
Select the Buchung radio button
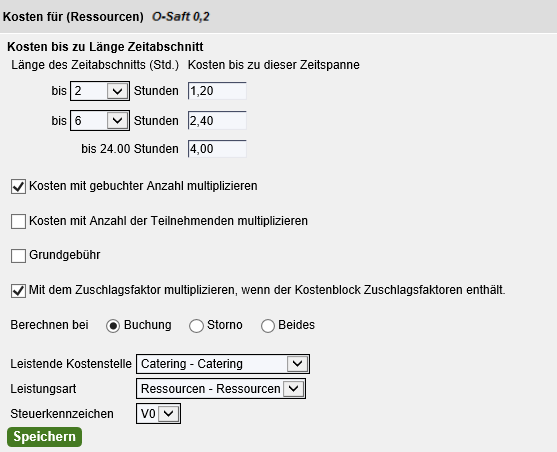pyautogui.click(x=113, y=325)
